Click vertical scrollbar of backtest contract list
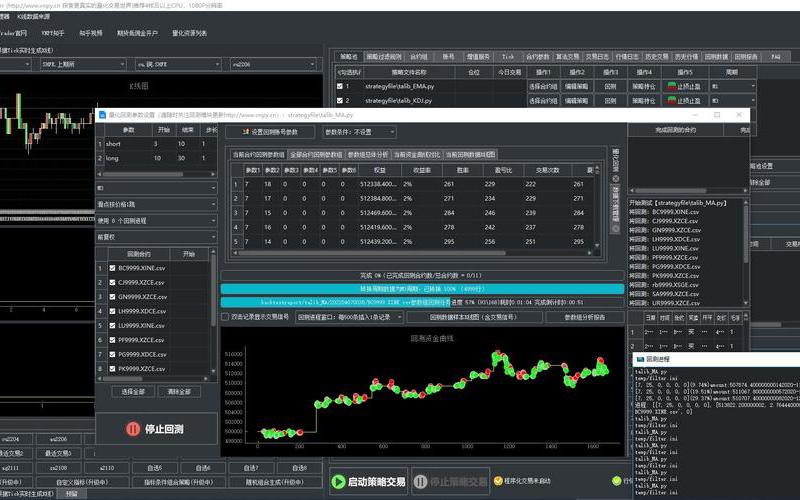 pos(213,312)
